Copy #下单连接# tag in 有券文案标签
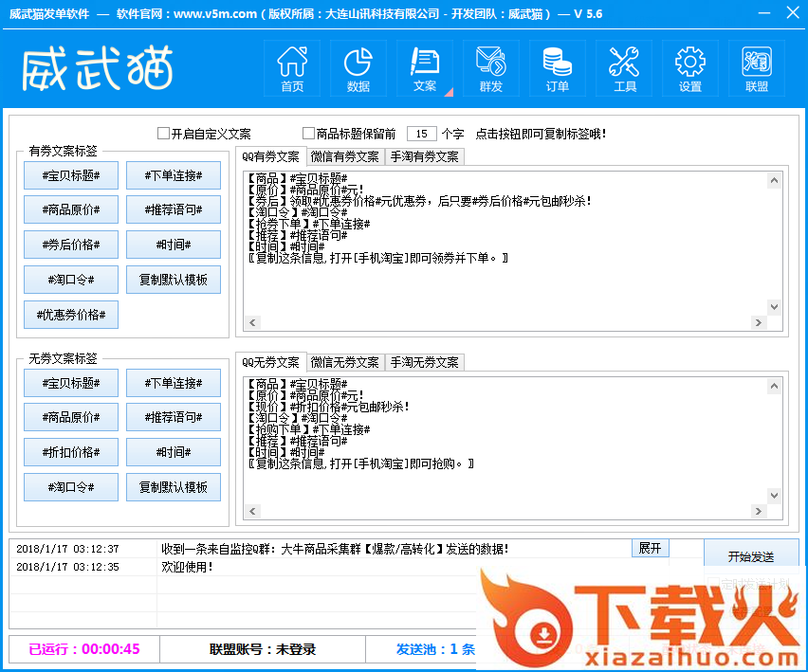The height and width of the screenshot is (672, 808). pos(174,175)
